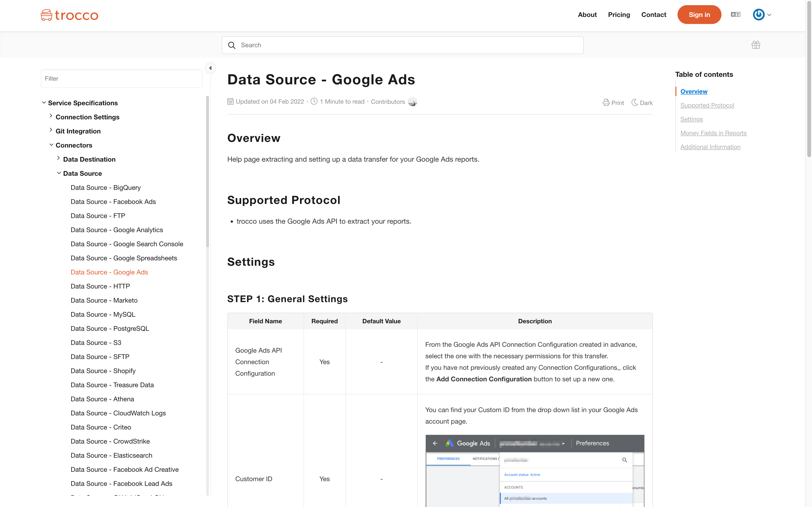The height and width of the screenshot is (507, 812).
Task: Collapse the Service Specifications section
Action: 44,103
